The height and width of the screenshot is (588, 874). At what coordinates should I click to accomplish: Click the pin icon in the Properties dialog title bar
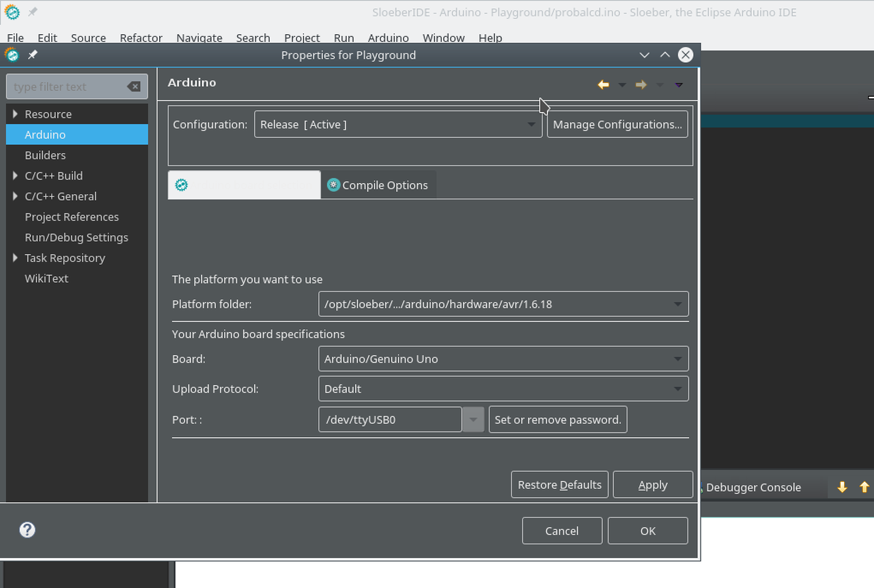pos(33,55)
